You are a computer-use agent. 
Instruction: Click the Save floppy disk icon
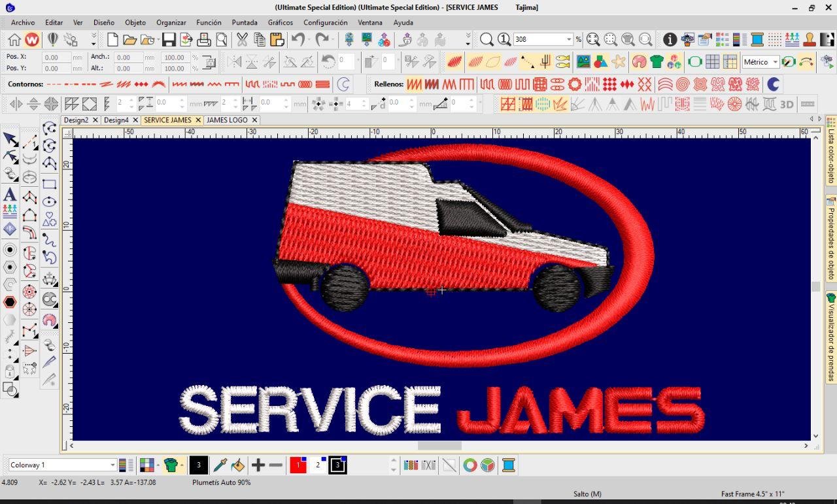169,40
